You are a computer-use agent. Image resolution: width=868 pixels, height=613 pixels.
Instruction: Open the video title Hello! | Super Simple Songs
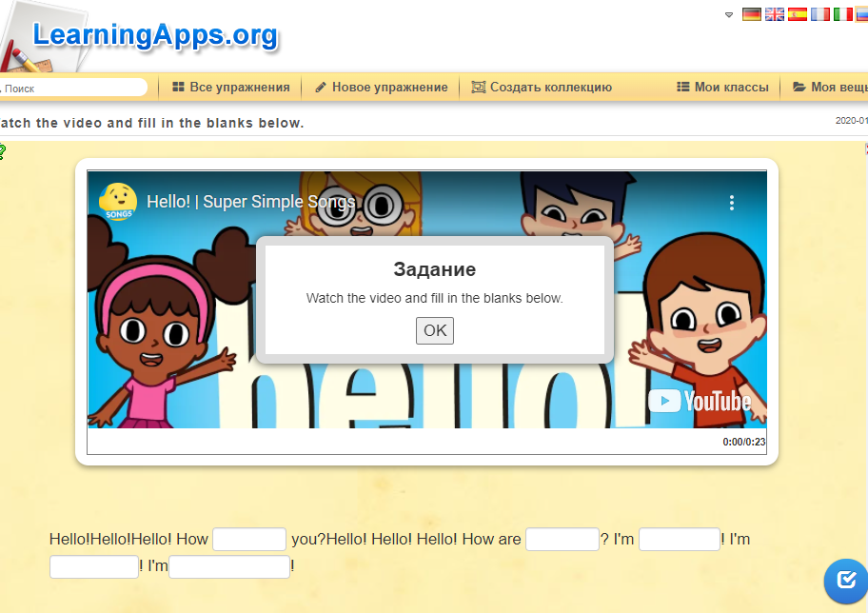(250, 202)
